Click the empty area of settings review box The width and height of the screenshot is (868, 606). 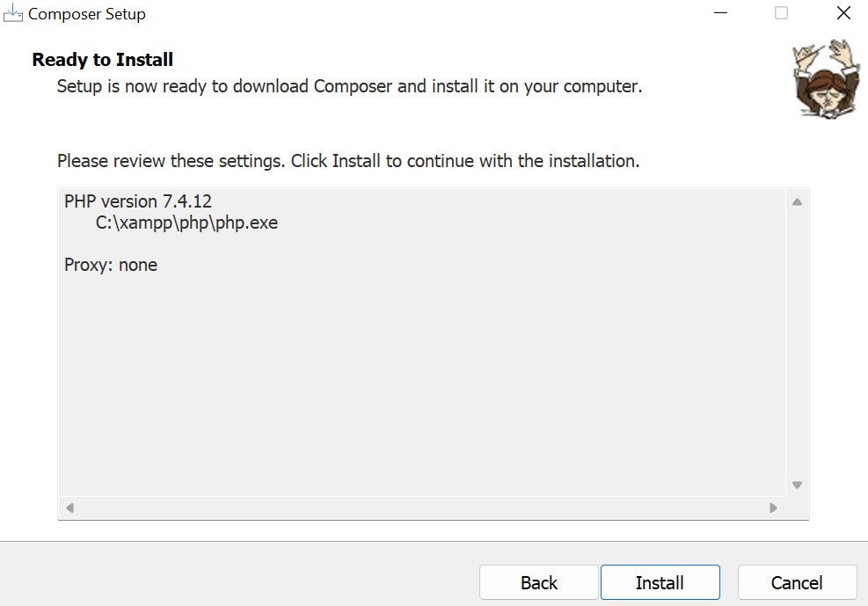(x=421, y=382)
